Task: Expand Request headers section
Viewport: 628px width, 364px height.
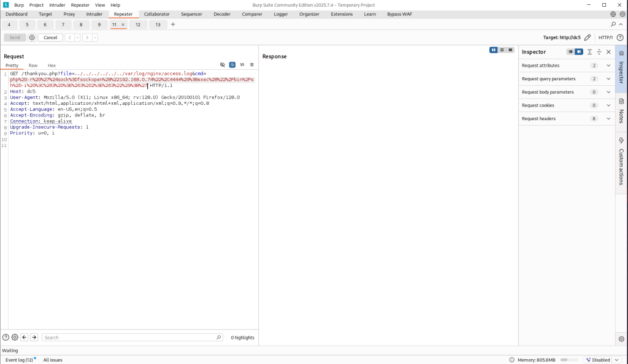Action: coord(608,119)
